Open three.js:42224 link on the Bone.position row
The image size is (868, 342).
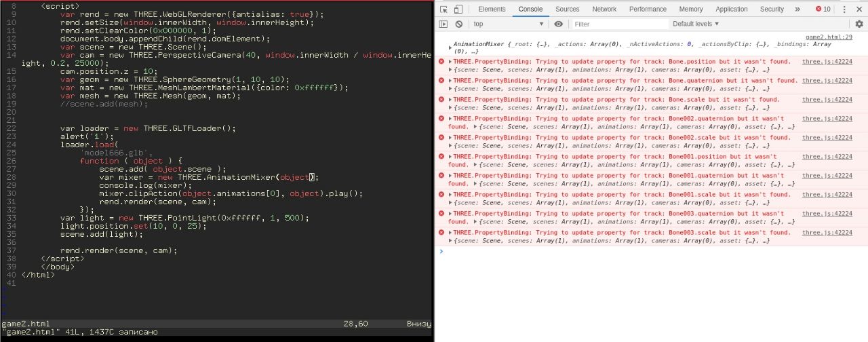pyautogui.click(x=827, y=62)
